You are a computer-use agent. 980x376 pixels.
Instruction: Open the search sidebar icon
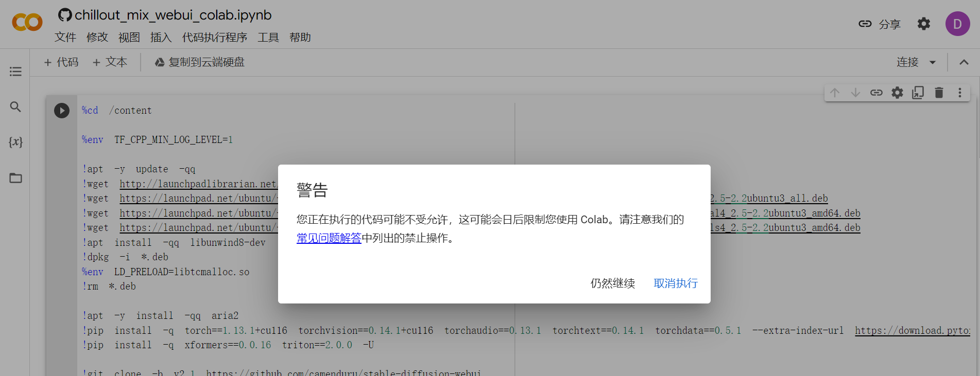click(x=15, y=106)
